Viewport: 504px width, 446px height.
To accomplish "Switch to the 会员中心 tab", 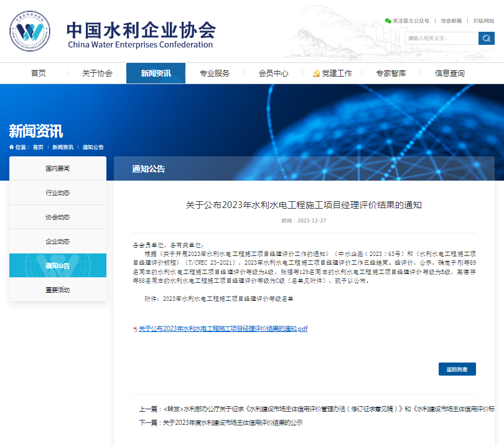I will coord(273,73).
